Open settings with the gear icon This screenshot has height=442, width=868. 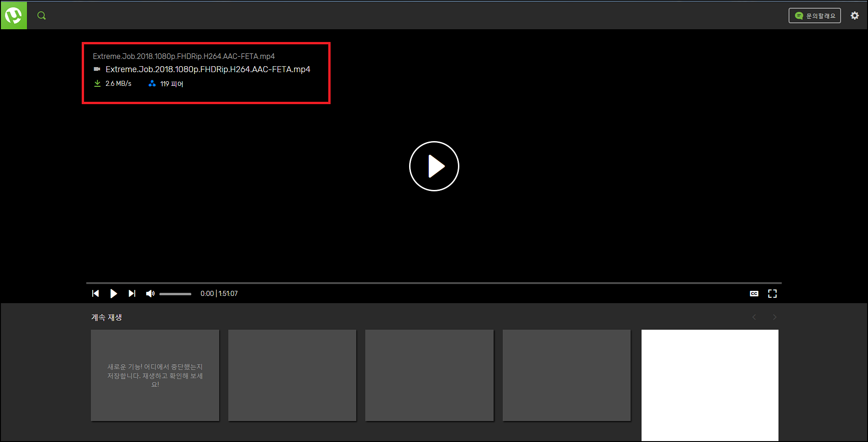pos(855,16)
